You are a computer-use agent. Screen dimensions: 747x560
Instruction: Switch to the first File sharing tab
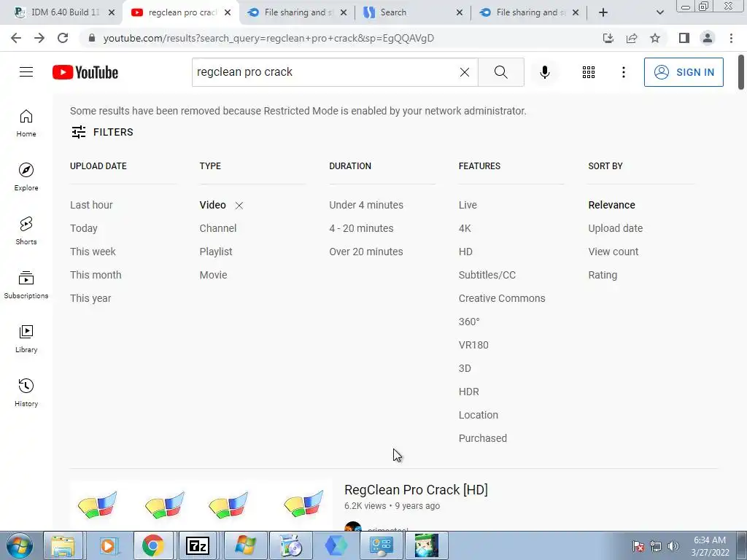[298, 12]
